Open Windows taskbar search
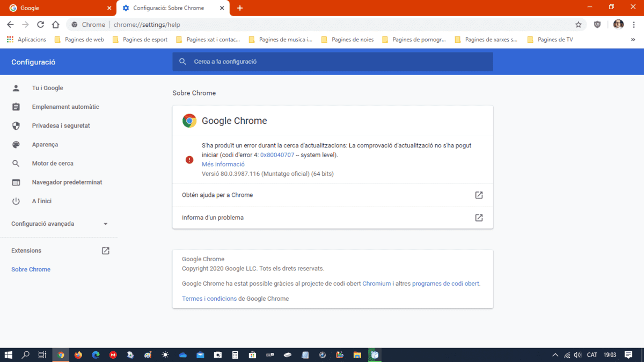Viewport: 644px width, 362px height. pyautogui.click(x=25, y=354)
